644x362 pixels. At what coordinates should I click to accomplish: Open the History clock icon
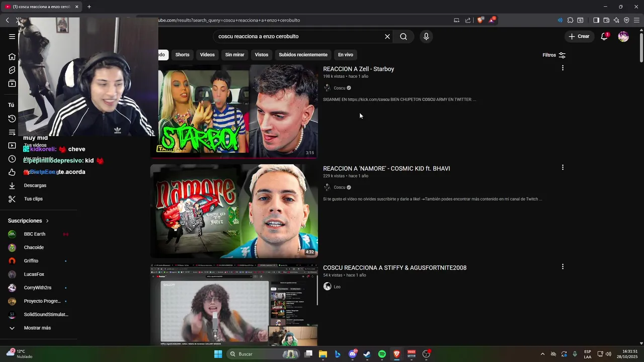point(12,119)
